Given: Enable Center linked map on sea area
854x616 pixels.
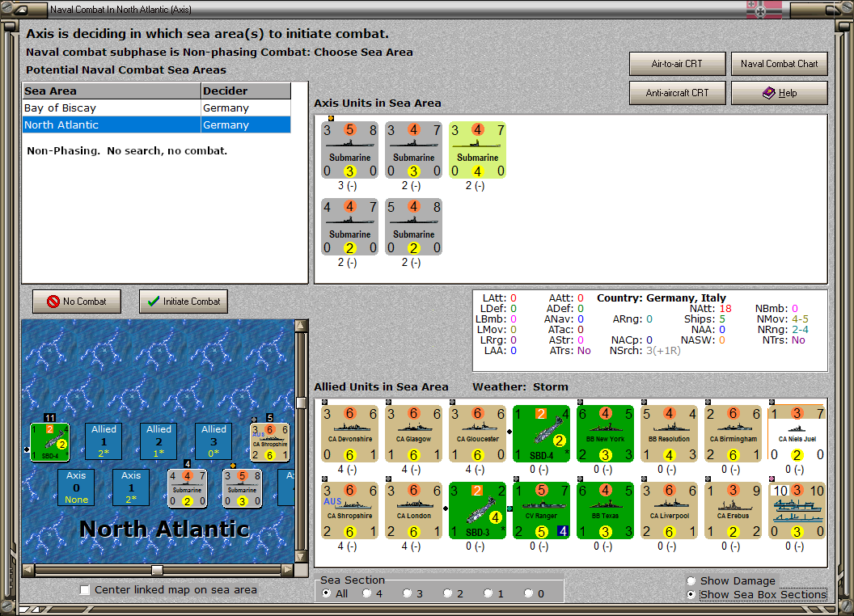Looking at the screenshot, I should pyautogui.click(x=84, y=590).
